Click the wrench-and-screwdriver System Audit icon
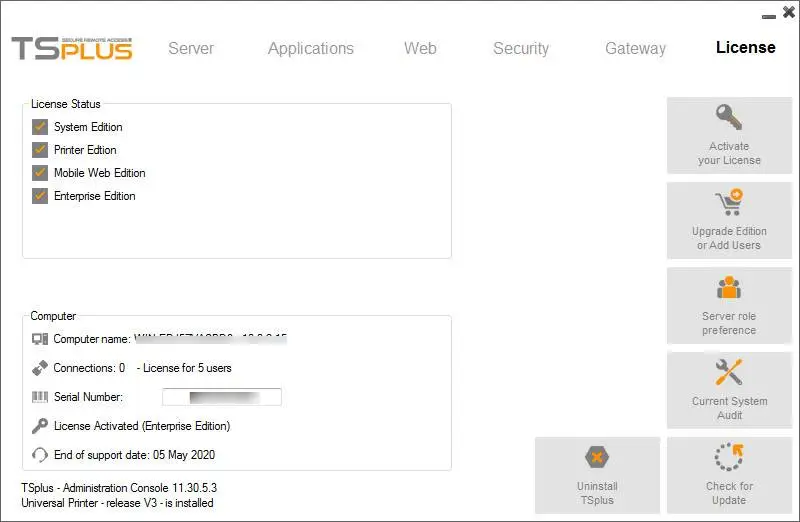This screenshot has width=800, height=522. [729, 372]
